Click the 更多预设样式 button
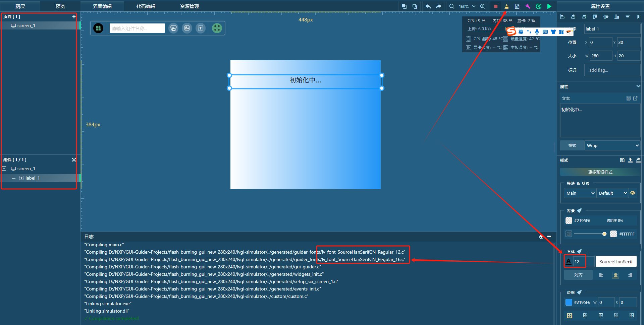 click(x=600, y=172)
